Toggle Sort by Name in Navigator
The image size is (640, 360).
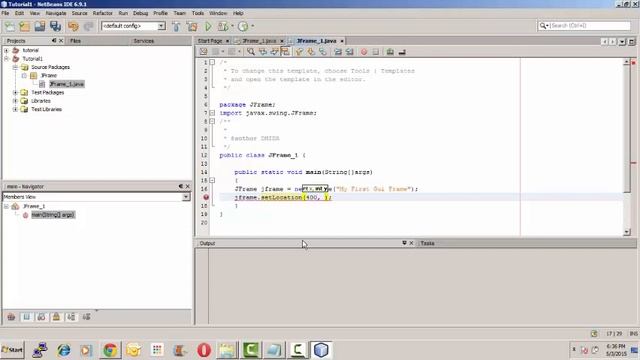coord(71,317)
